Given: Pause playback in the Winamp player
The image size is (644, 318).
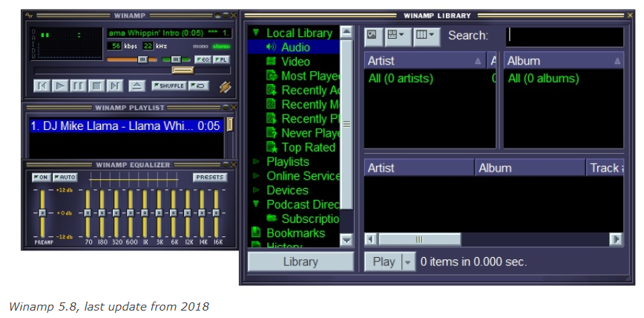Looking at the screenshot, I should 79,86.
